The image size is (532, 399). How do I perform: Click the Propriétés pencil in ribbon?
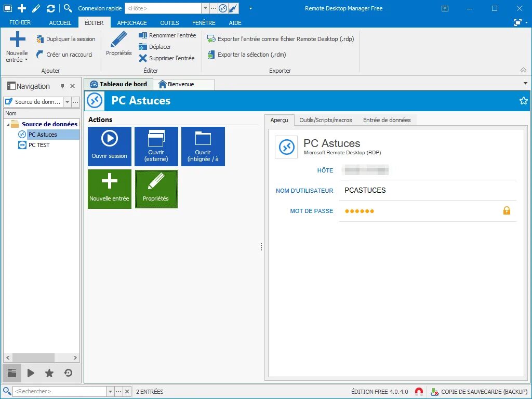pyautogui.click(x=119, y=44)
